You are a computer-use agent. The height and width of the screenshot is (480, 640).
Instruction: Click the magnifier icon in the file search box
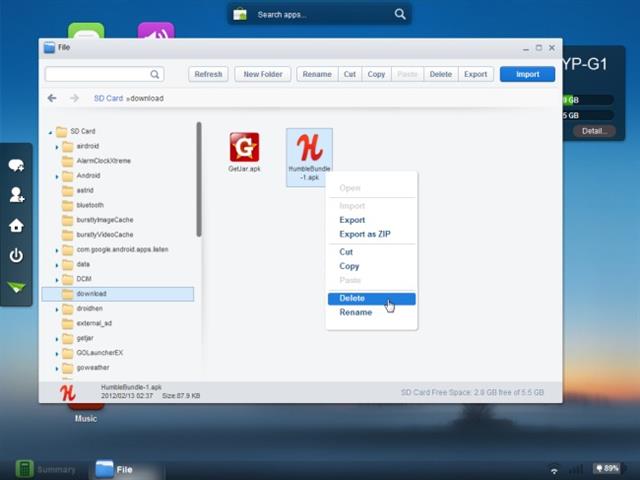[155, 74]
